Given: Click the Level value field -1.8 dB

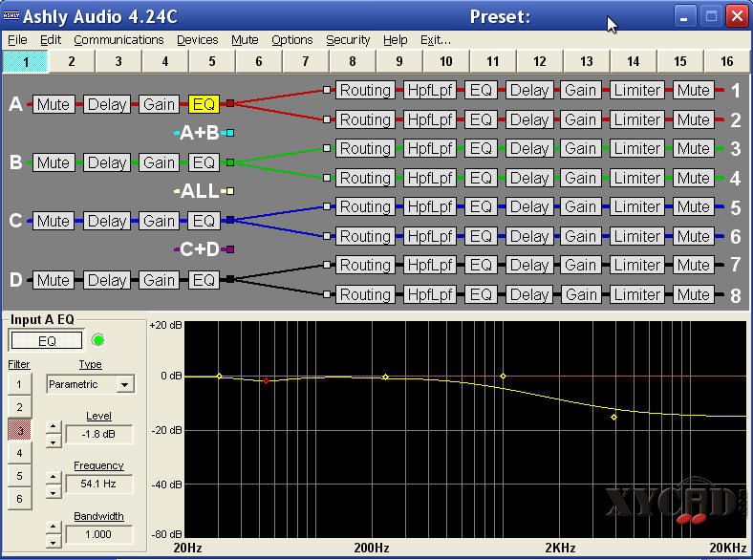Looking at the screenshot, I should (98, 434).
